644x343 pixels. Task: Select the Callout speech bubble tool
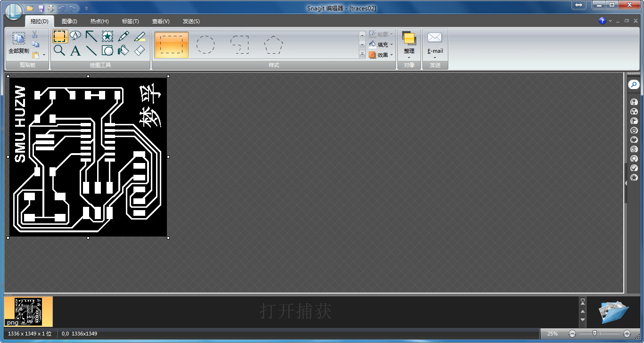75,36
